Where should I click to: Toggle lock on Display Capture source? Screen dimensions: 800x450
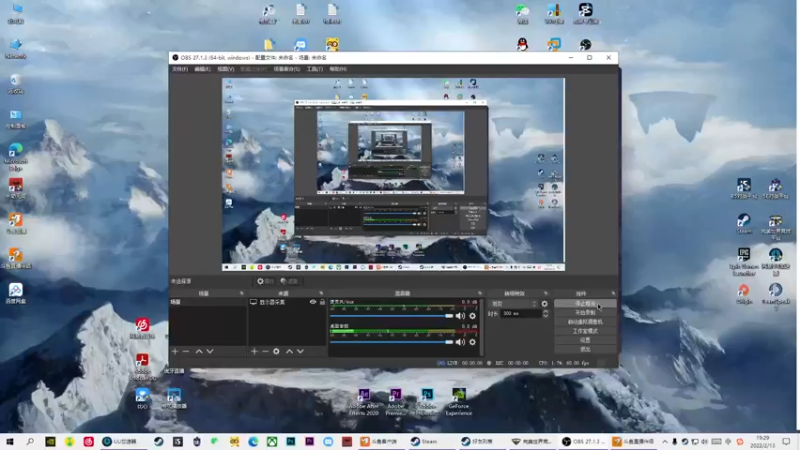322,302
